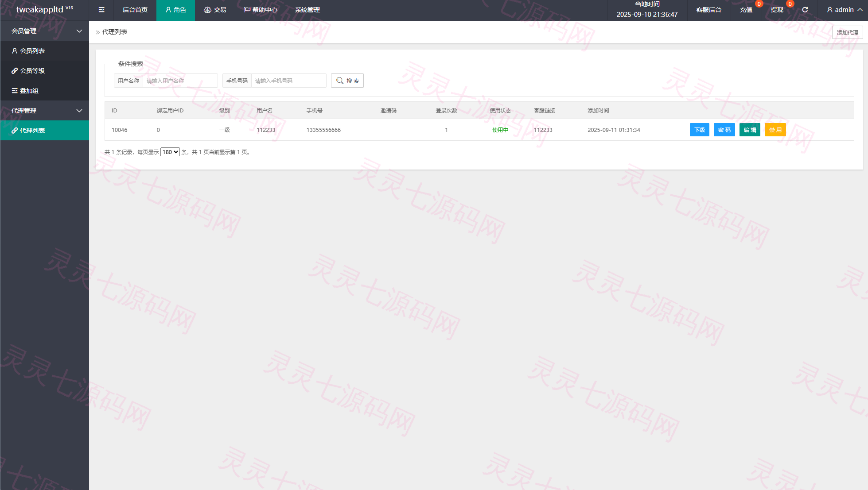Open 客服后台 link
Viewport: 868px width, 490px height.
tap(709, 10)
